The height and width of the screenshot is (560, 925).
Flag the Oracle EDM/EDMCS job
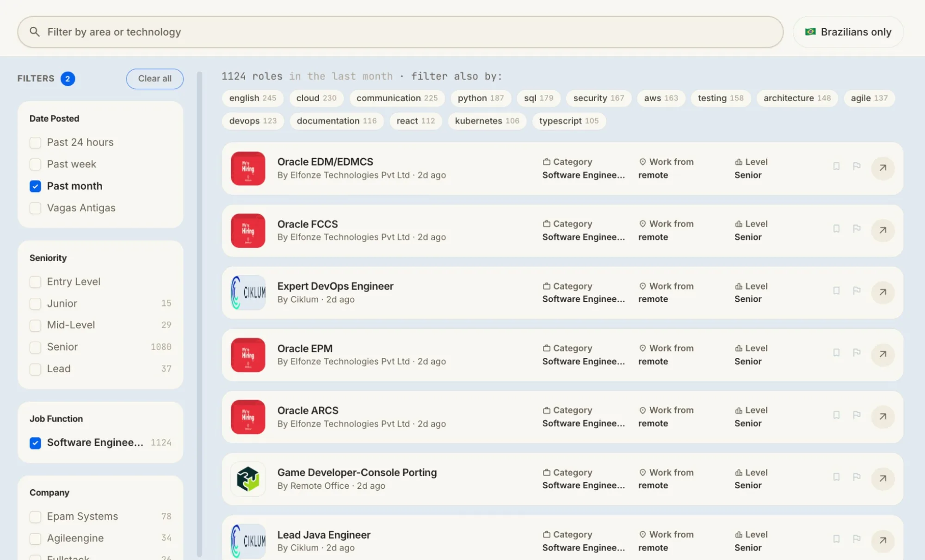(x=857, y=166)
